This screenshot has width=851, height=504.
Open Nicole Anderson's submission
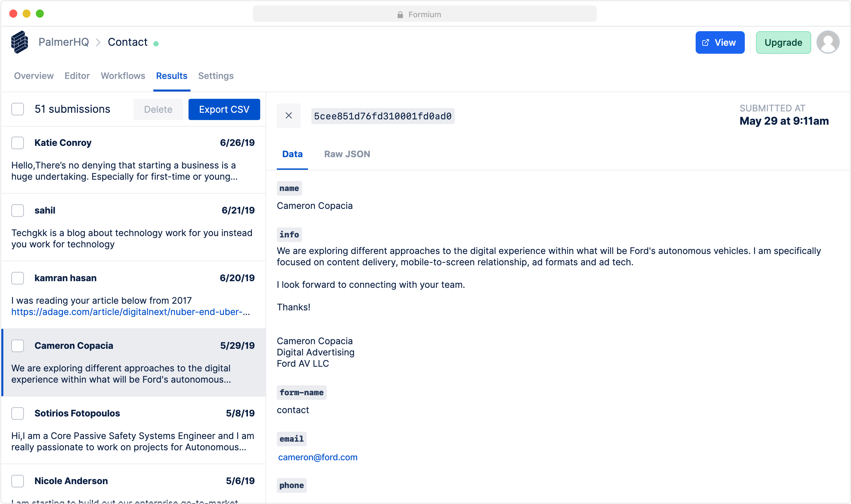click(x=133, y=484)
